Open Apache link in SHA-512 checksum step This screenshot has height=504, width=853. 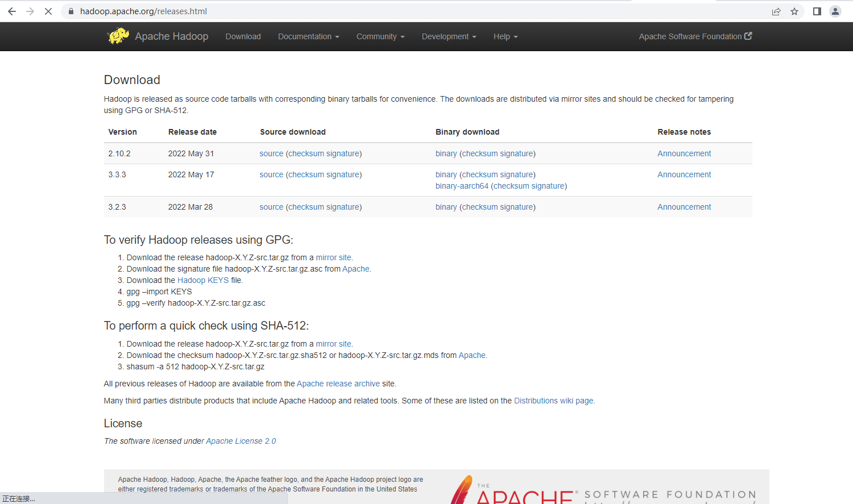pos(472,355)
